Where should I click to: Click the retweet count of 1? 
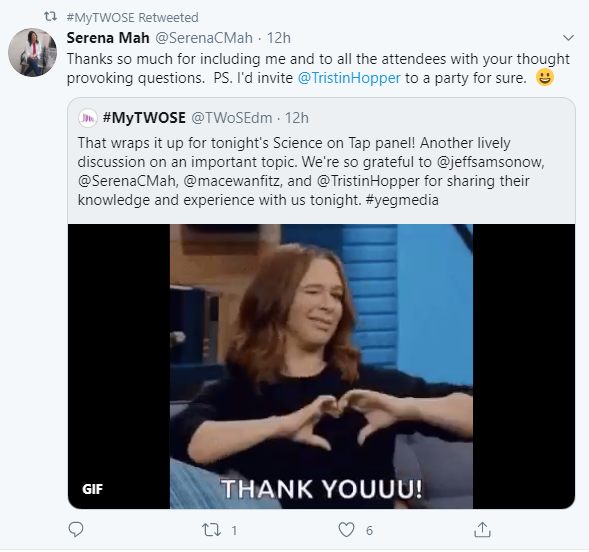234,530
